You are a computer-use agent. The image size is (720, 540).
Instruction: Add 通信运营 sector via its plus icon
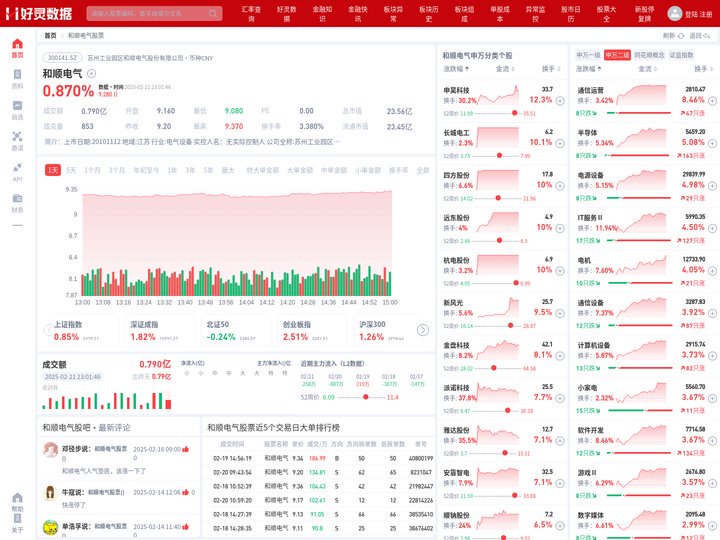click(712, 101)
